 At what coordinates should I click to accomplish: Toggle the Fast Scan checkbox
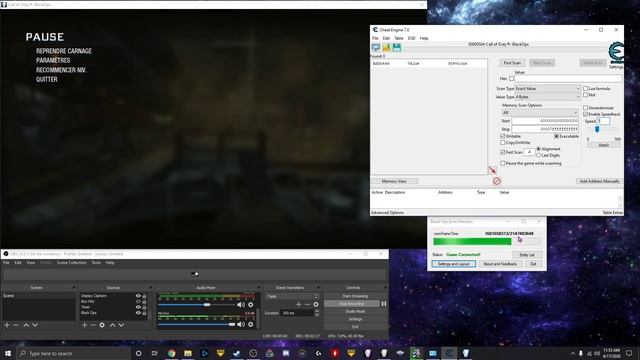pos(503,152)
